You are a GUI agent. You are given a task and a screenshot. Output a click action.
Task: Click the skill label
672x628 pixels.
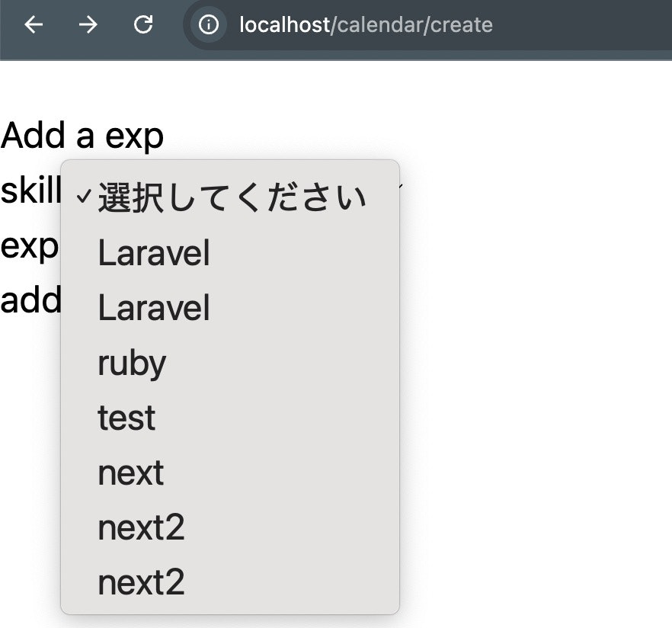(x=30, y=191)
